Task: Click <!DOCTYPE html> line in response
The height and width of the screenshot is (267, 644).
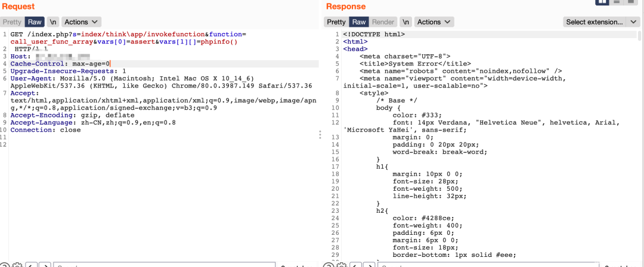Action: [374, 35]
